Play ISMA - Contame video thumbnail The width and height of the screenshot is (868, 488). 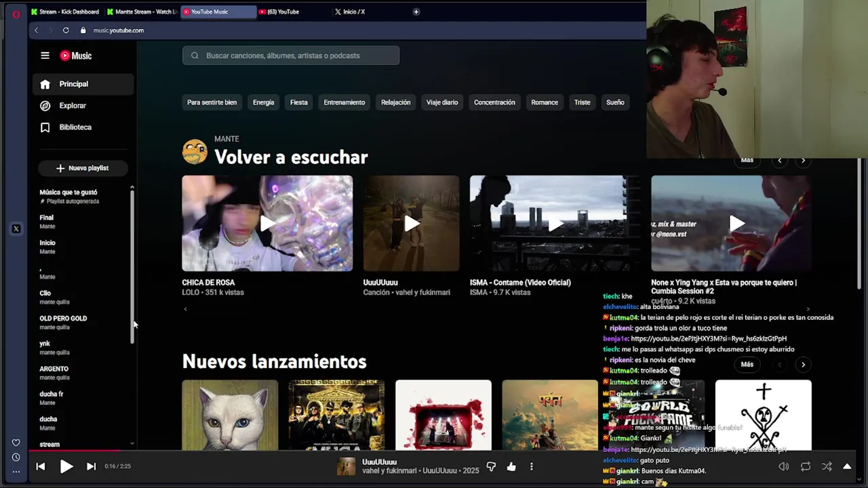[555, 224]
